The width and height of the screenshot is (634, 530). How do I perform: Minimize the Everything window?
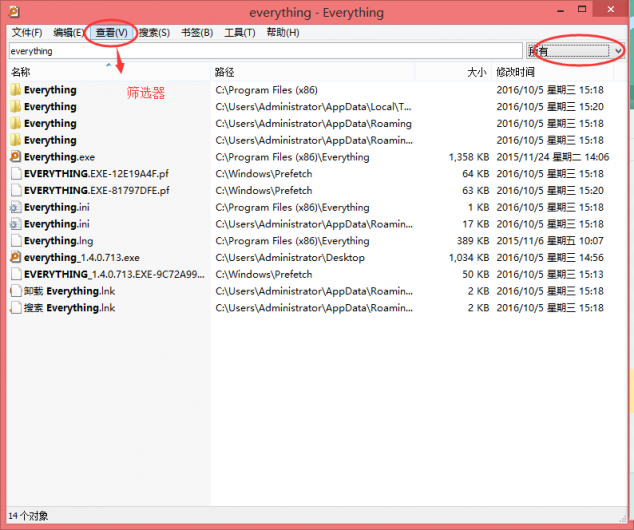560,11
